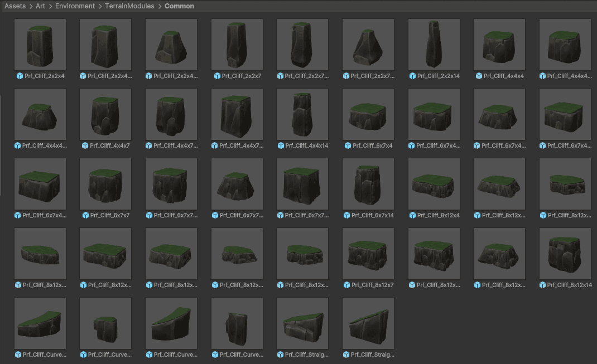Image resolution: width=597 pixels, height=364 pixels.
Task: Click the Prf_Cliff_4x4x7 file name
Action: (x=110, y=145)
